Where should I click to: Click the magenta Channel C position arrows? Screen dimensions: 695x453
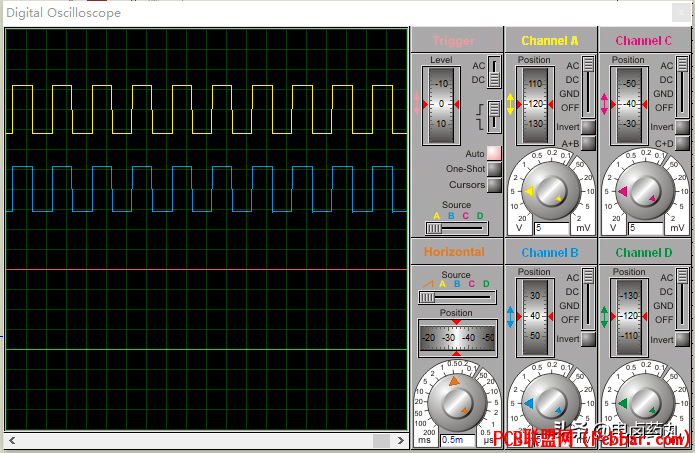pos(604,104)
